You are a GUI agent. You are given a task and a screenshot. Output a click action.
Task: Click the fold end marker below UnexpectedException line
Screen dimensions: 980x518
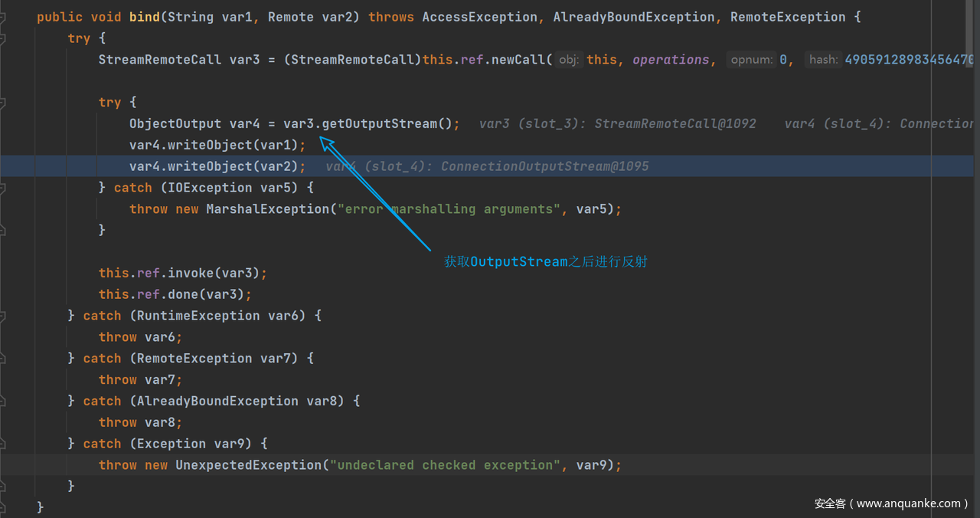pyautogui.click(x=3, y=486)
